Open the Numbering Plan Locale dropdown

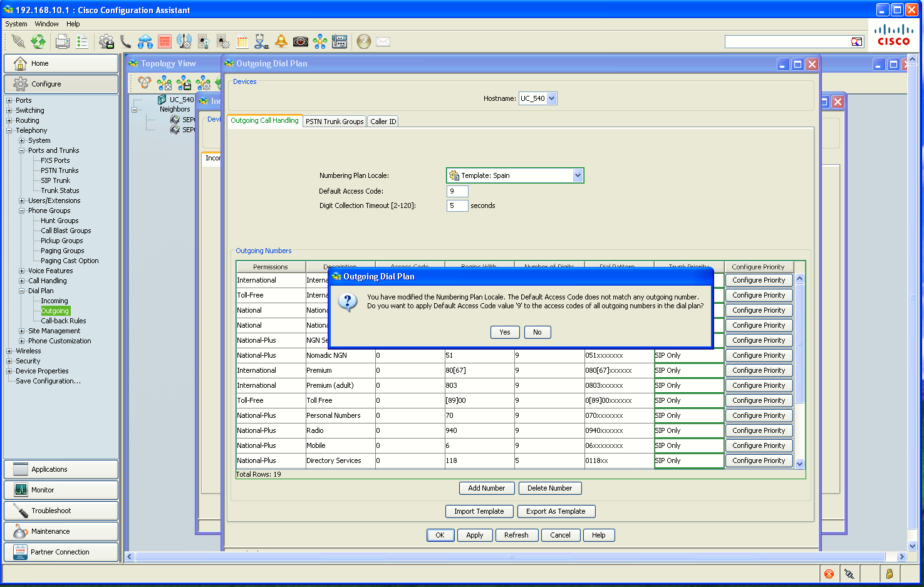click(x=578, y=175)
